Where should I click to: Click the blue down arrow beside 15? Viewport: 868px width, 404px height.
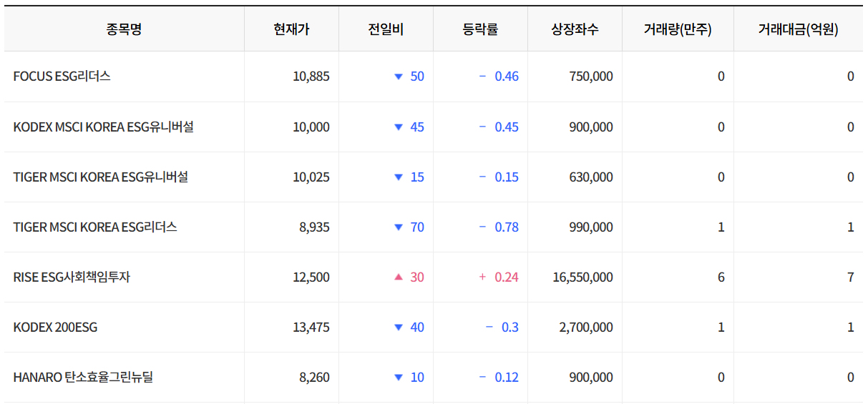click(399, 177)
